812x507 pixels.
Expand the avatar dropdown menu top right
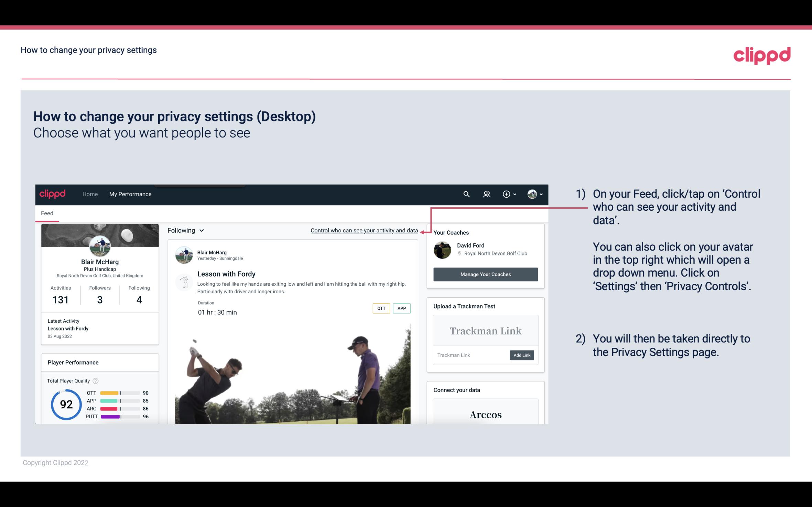[535, 194]
